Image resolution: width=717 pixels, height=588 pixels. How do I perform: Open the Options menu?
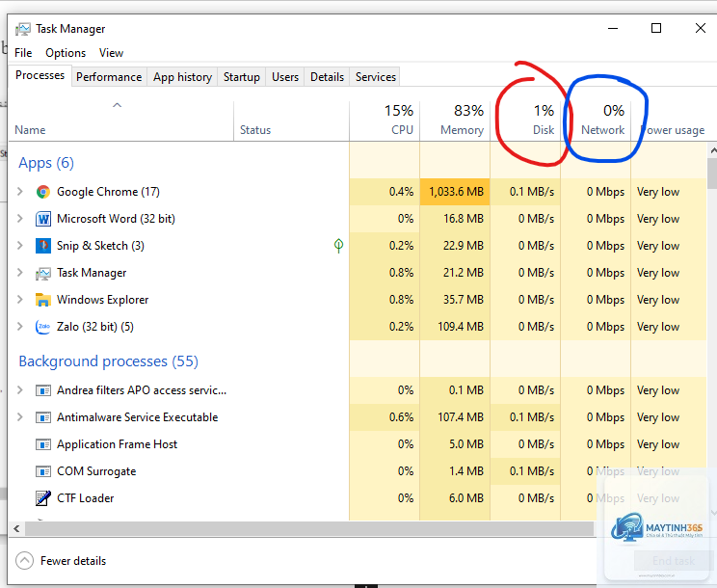[x=66, y=53]
